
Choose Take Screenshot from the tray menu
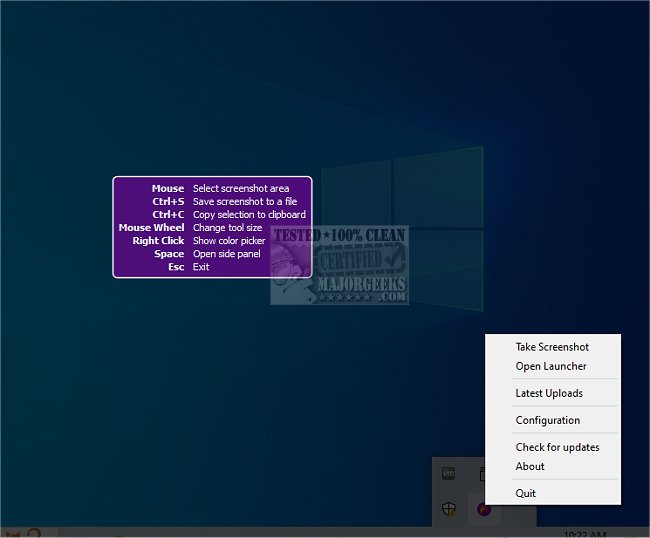click(552, 347)
